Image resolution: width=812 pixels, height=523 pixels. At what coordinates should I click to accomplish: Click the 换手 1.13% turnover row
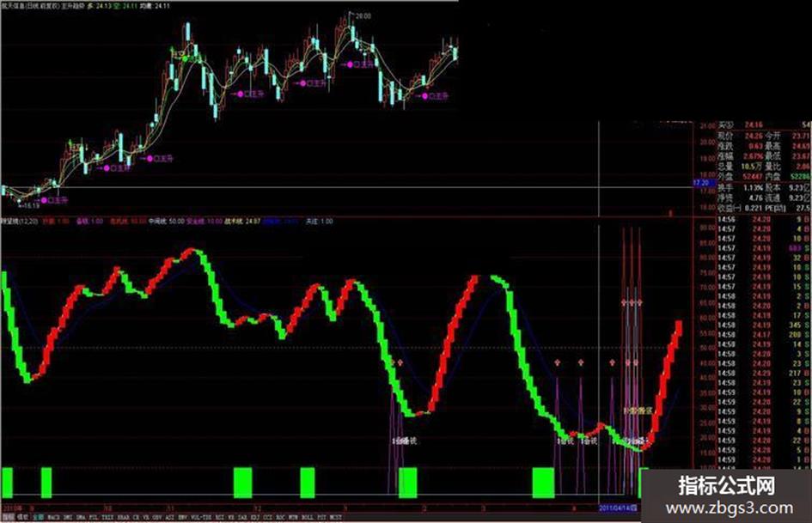click(x=740, y=188)
